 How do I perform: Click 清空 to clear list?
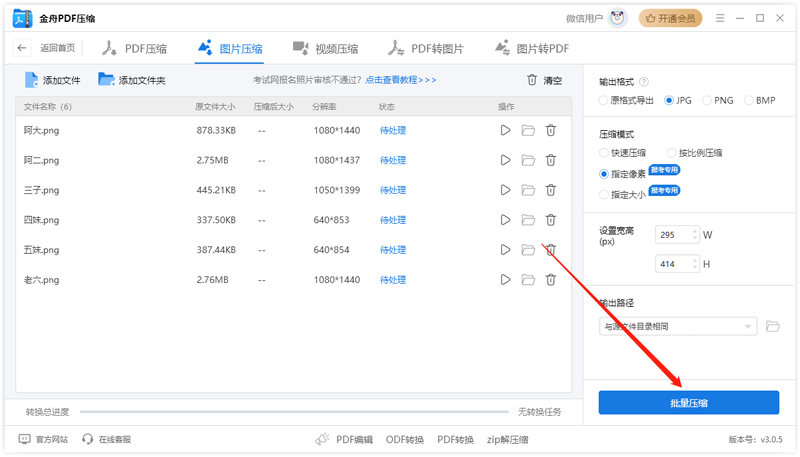(x=544, y=80)
